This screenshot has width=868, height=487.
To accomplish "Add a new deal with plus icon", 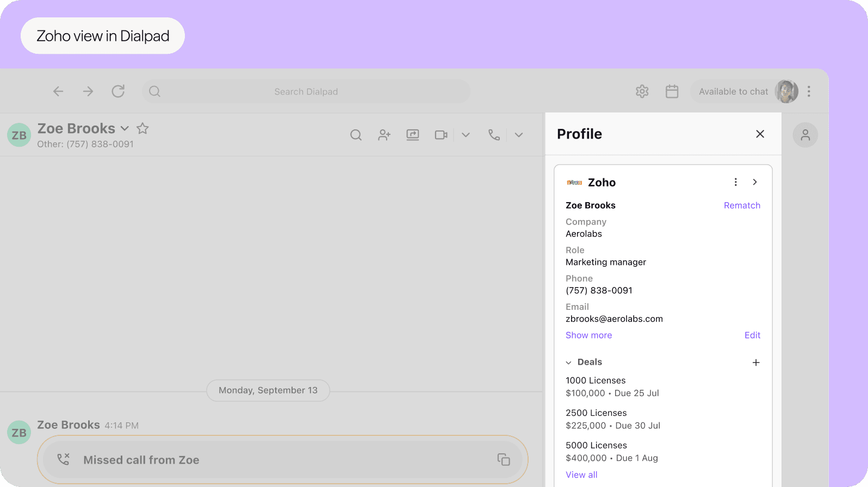I will click(x=756, y=363).
